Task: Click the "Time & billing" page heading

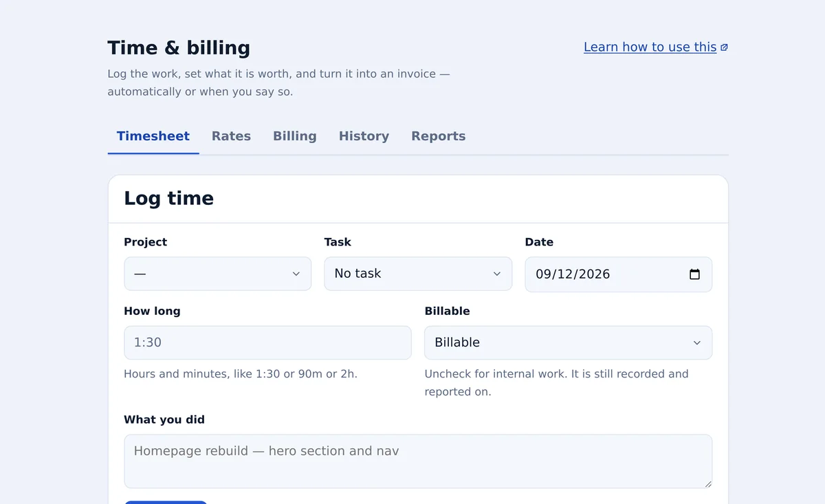Action: pyautogui.click(x=179, y=48)
